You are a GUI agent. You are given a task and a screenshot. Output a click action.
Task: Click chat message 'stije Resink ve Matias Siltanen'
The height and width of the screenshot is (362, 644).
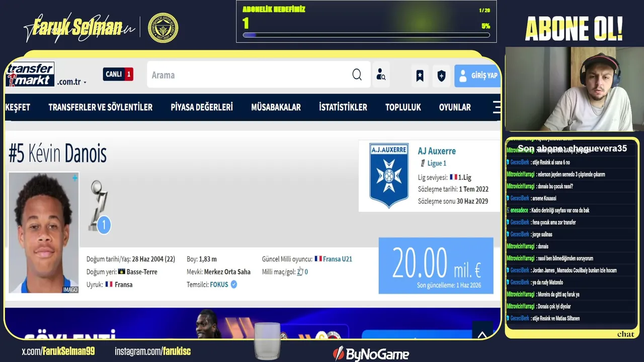[556, 318]
